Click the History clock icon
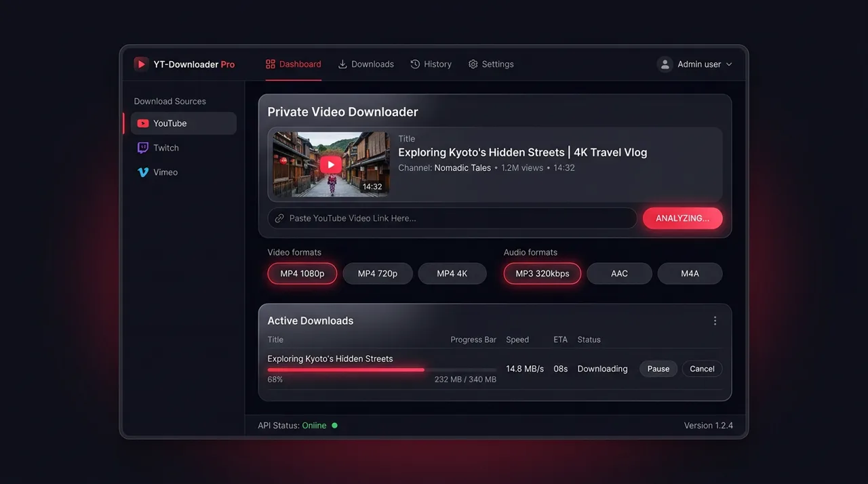 (415, 64)
